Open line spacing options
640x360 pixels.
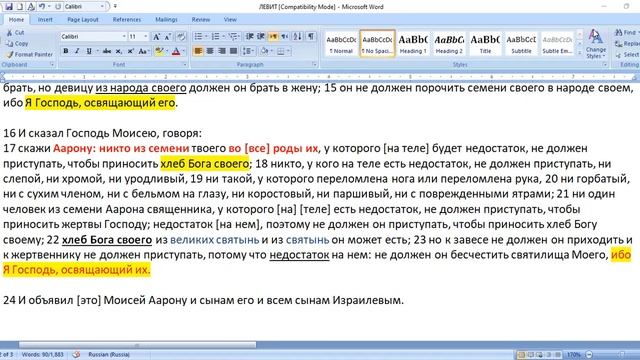248,51
